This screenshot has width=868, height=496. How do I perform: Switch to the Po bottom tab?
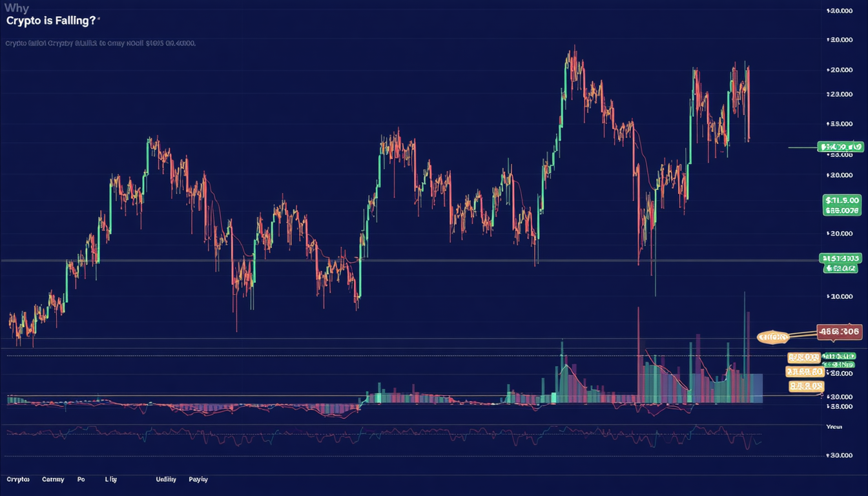[81, 480]
